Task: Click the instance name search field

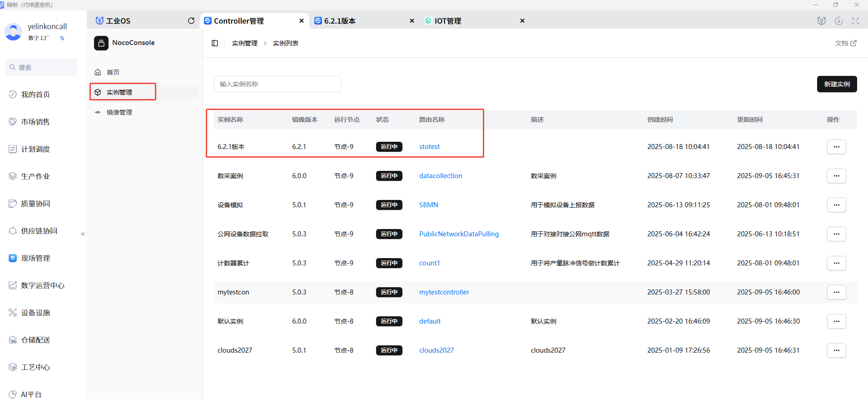Action: click(x=277, y=84)
